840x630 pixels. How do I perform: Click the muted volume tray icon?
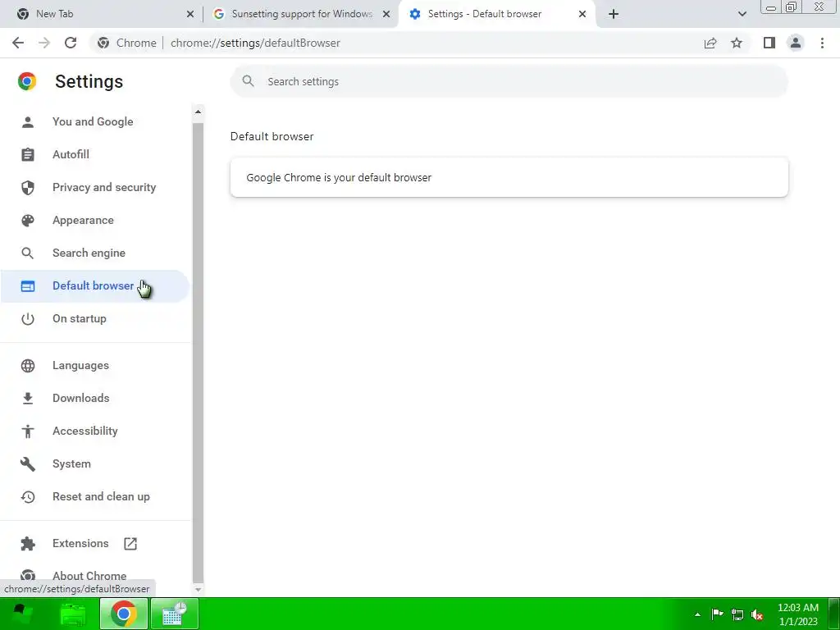757,614
